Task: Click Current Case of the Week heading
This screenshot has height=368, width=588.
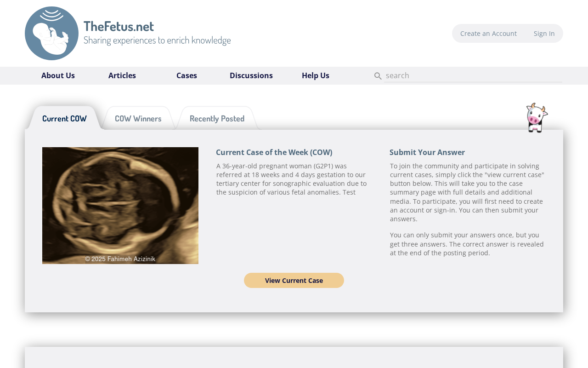Action: coord(274,152)
